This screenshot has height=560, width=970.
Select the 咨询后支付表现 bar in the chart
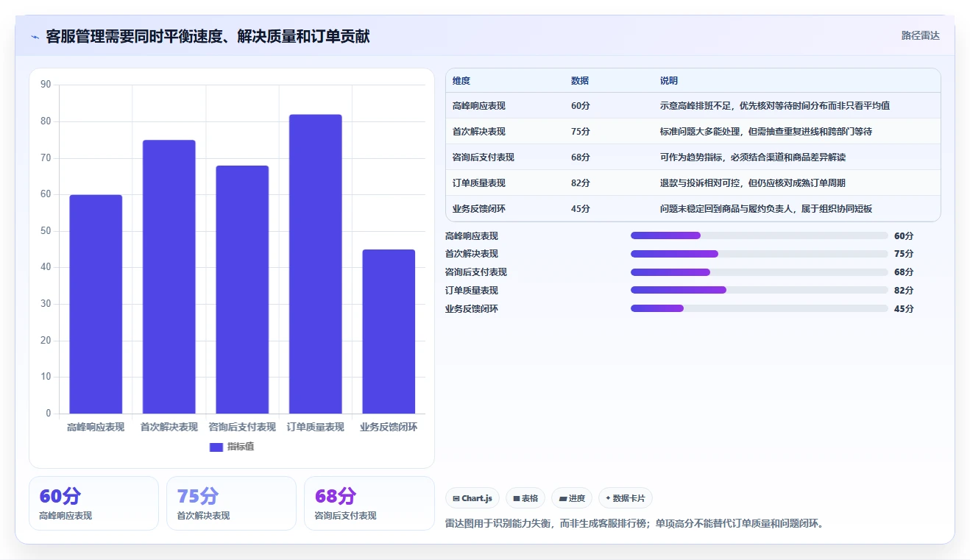pyautogui.click(x=242, y=289)
